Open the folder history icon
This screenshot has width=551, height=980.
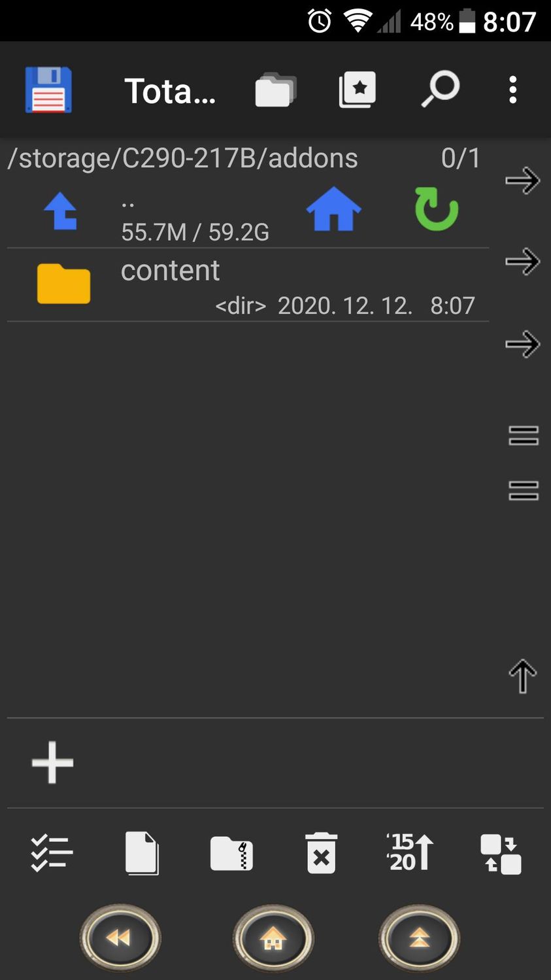click(275, 90)
